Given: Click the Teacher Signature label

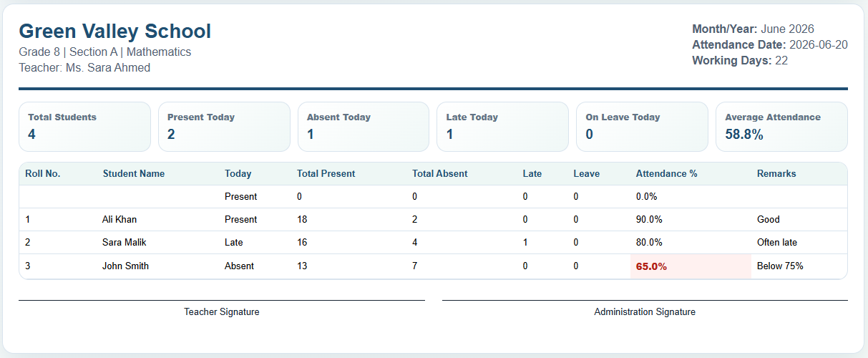Looking at the screenshot, I should [x=222, y=312].
